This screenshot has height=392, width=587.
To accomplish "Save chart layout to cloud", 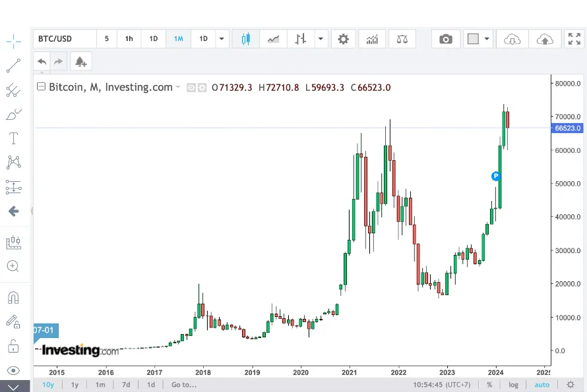I will click(x=545, y=39).
